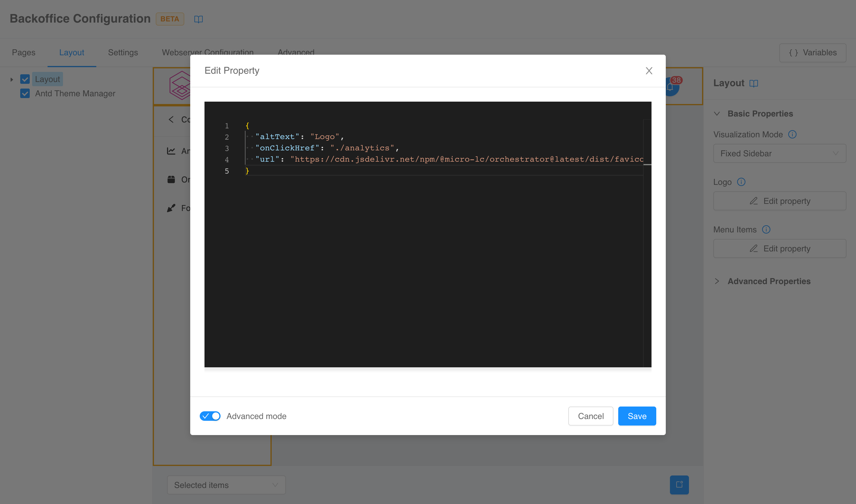Click the blue floating icon at bottom right

tap(679, 485)
